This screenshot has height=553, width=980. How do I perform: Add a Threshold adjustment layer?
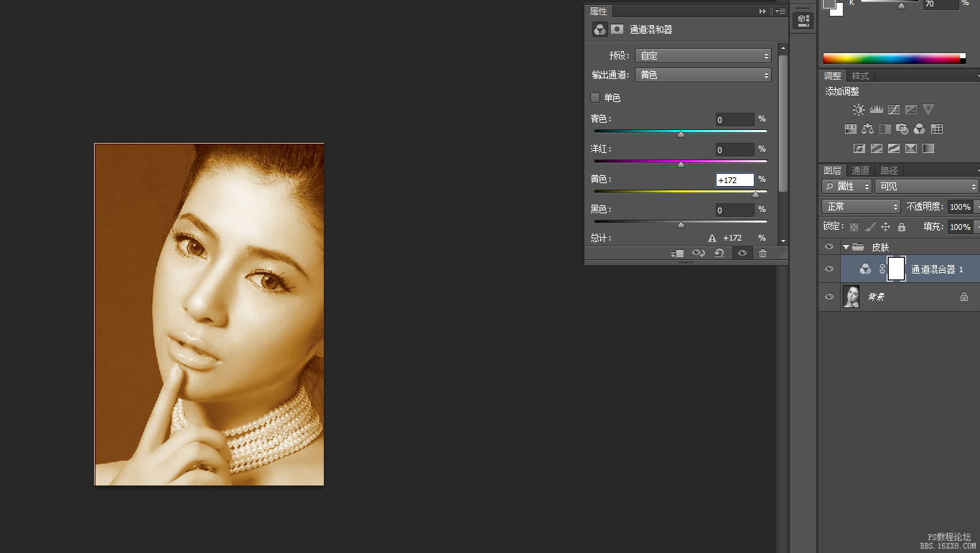coord(894,149)
